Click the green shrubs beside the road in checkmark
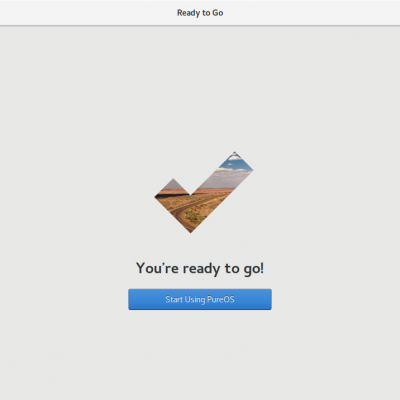The height and width of the screenshot is (400, 400). tap(195, 217)
